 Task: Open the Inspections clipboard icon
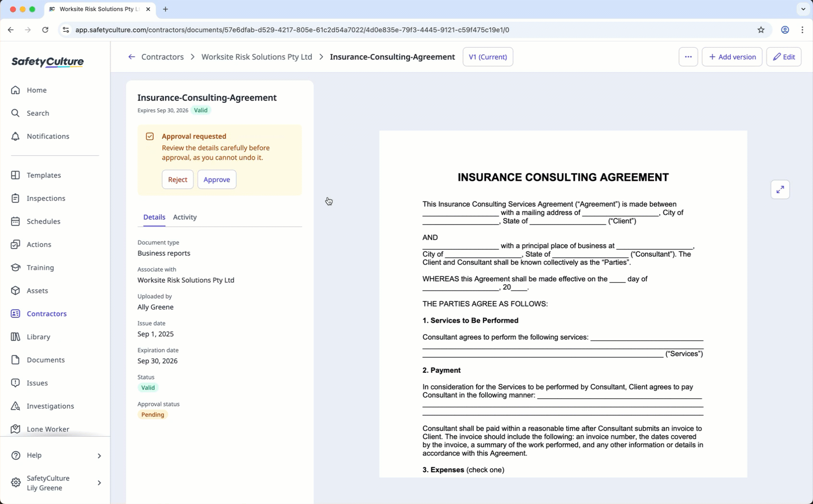pos(15,198)
